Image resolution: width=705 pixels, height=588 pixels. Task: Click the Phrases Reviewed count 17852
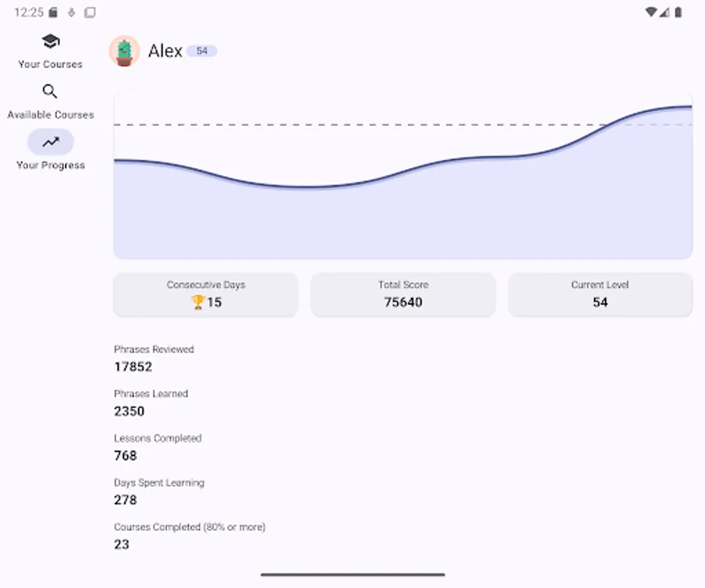133,367
